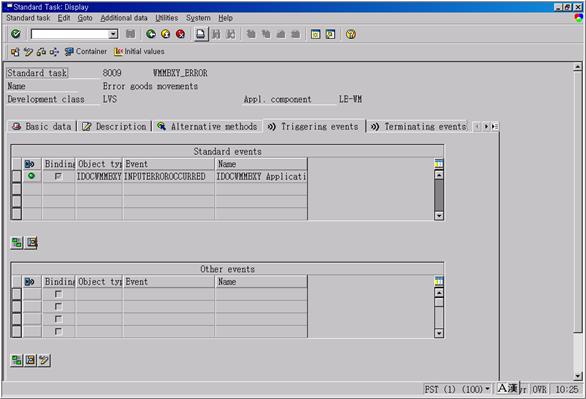This screenshot has width=586, height=399.
Task: Switch to the Description tab
Action: click(114, 126)
